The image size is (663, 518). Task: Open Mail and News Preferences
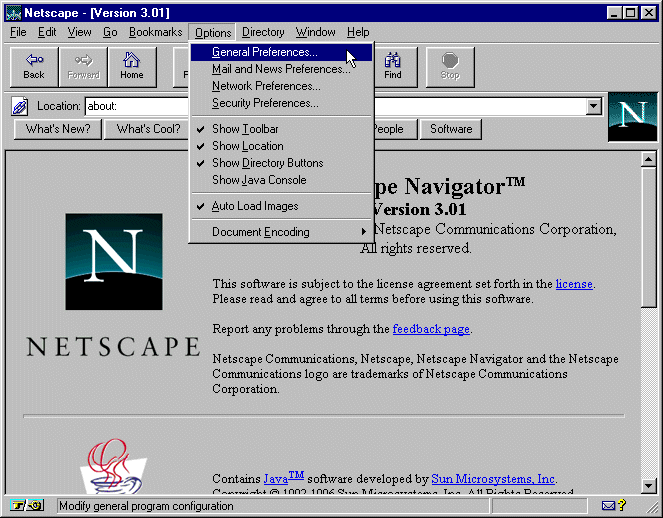(x=281, y=69)
